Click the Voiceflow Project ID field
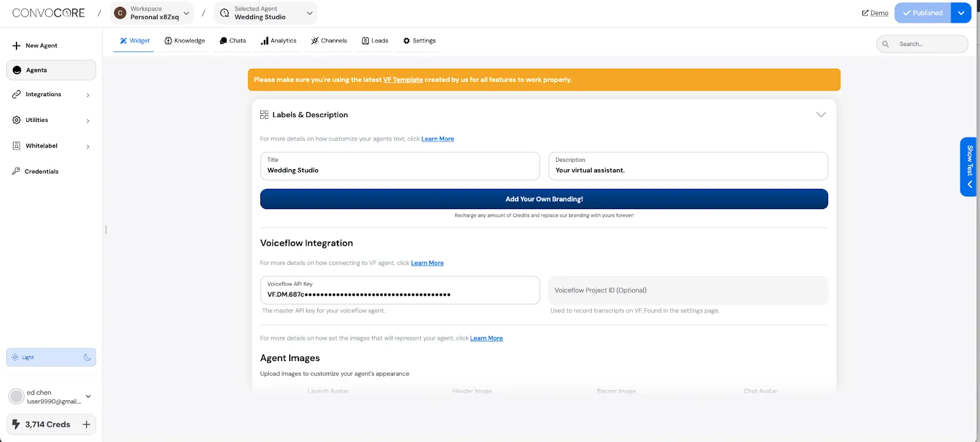This screenshot has width=980, height=442. [x=688, y=290]
